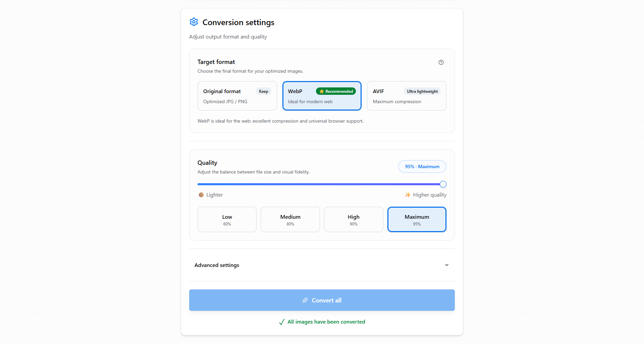Click the Lighter box icon
Image resolution: width=644 pixels, height=344 pixels.
(201, 195)
